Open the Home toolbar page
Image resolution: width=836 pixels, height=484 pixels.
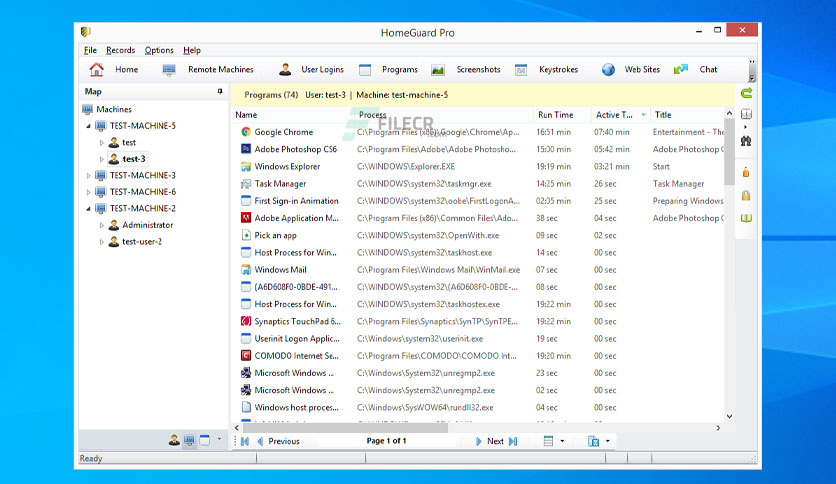point(114,69)
